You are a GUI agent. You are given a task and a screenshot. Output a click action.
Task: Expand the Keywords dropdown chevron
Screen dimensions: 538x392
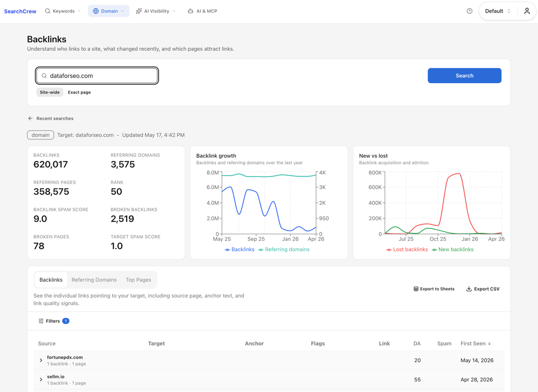coord(79,11)
